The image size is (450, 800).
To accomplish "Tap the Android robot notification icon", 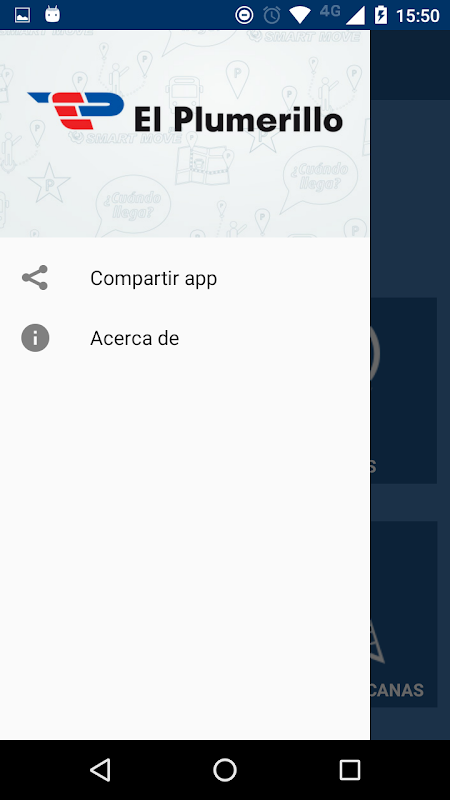I will [53, 14].
